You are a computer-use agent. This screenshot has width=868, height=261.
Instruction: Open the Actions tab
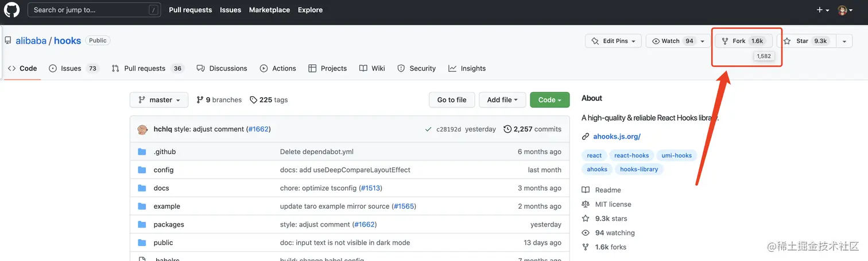click(x=278, y=68)
